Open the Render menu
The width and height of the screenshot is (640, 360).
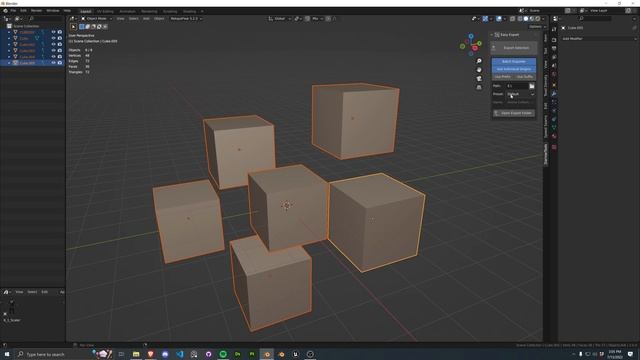pyautogui.click(x=36, y=11)
